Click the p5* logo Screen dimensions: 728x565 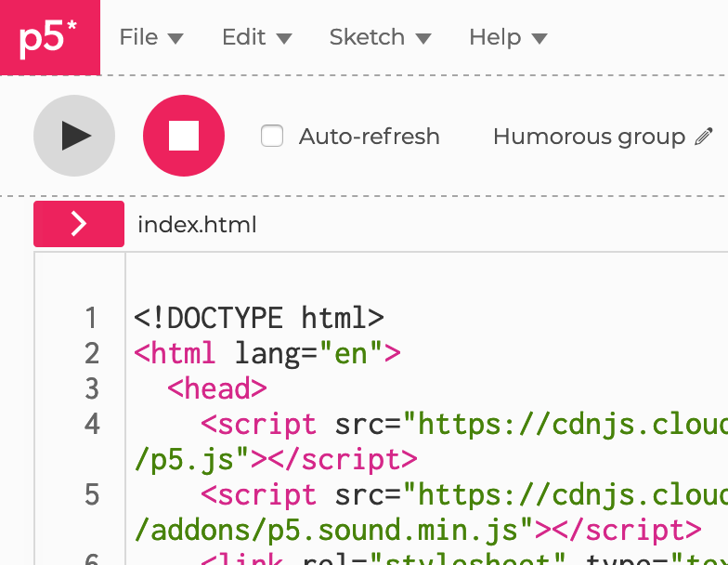pos(49,38)
